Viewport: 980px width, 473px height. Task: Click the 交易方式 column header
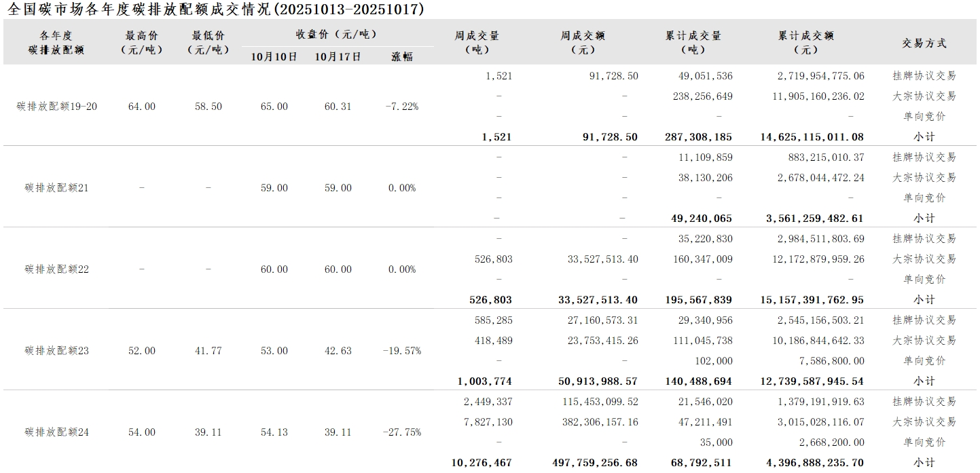coord(924,43)
